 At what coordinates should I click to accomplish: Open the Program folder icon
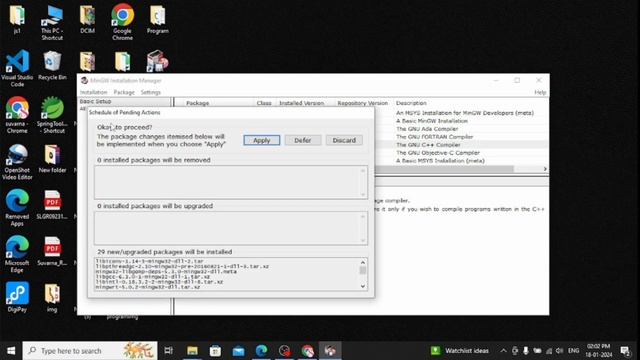[x=158, y=19]
